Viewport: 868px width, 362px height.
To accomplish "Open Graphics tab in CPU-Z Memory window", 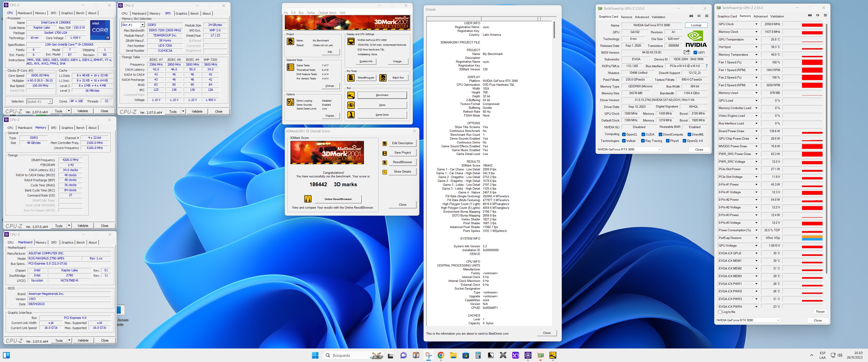I will click(x=67, y=128).
